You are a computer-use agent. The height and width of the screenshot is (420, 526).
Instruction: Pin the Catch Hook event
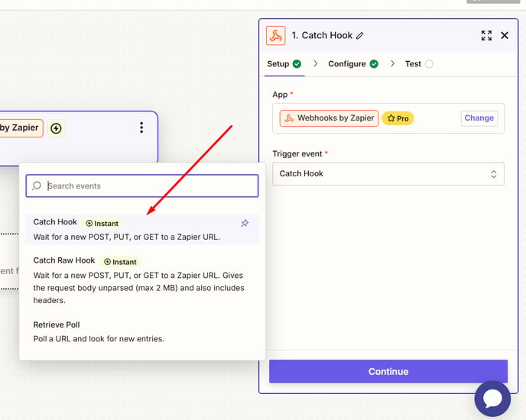pyautogui.click(x=245, y=223)
